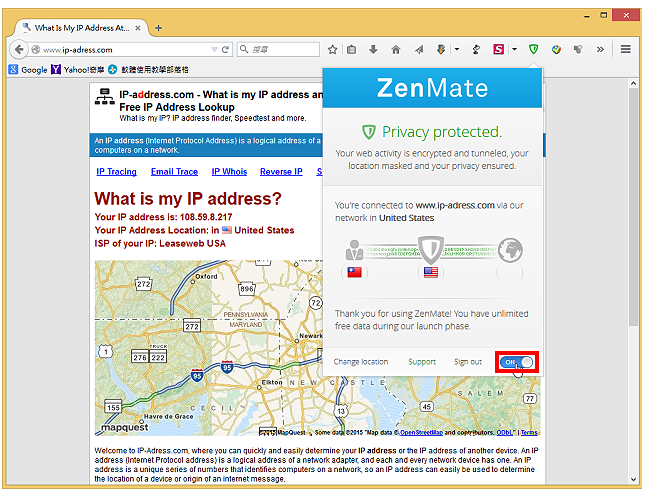The image size is (654, 498).
Task: Click Change location in ZenMate popup
Action: coord(361,362)
